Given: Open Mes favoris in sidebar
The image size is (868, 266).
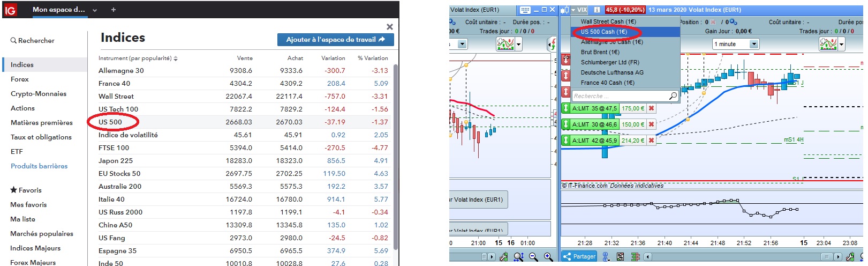Looking at the screenshot, I should pyautogui.click(x=28, y=204).
